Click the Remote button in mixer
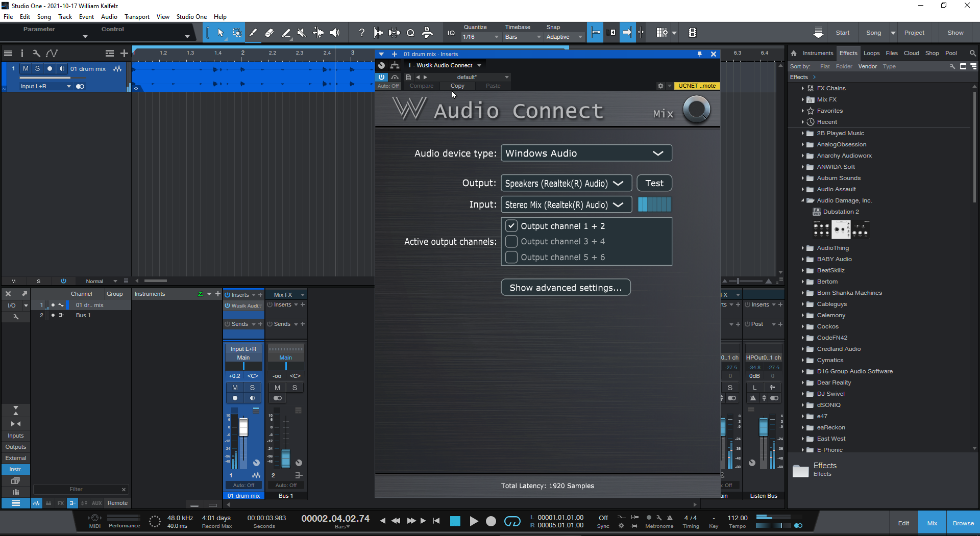Image resolution: width=980 pixels, height=536 pixels. pyautogui.click(x=117, y=503)
